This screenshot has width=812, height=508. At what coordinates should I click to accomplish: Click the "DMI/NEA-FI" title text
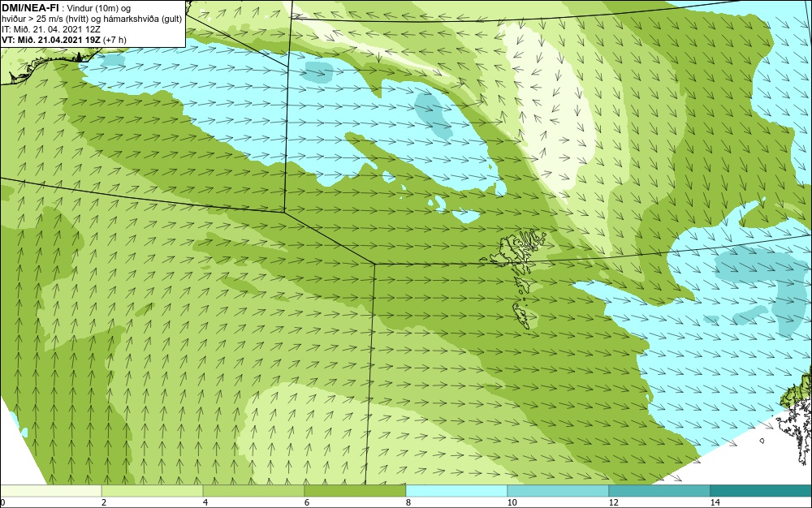coord(30,7)
